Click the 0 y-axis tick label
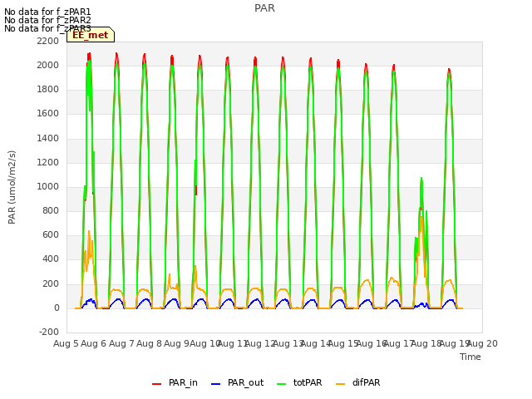The image size is (532, 399). coord(57,308)
